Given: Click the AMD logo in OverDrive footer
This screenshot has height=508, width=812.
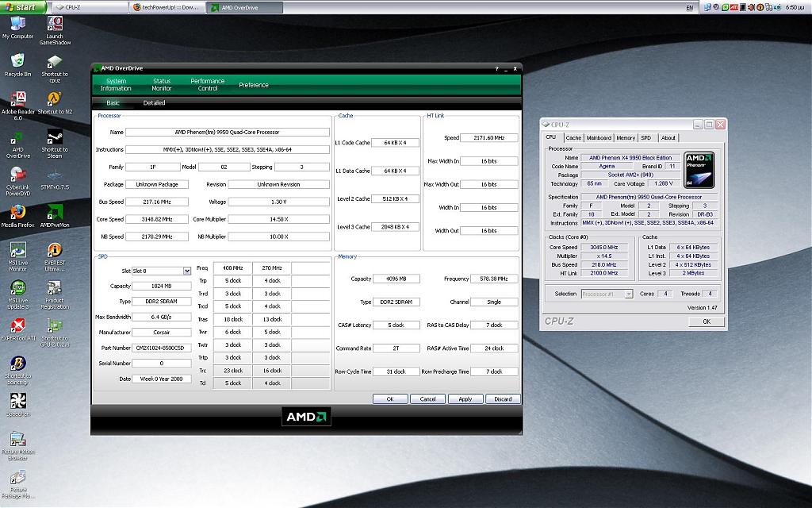Looking at the screenshot, I should [306, 416].
